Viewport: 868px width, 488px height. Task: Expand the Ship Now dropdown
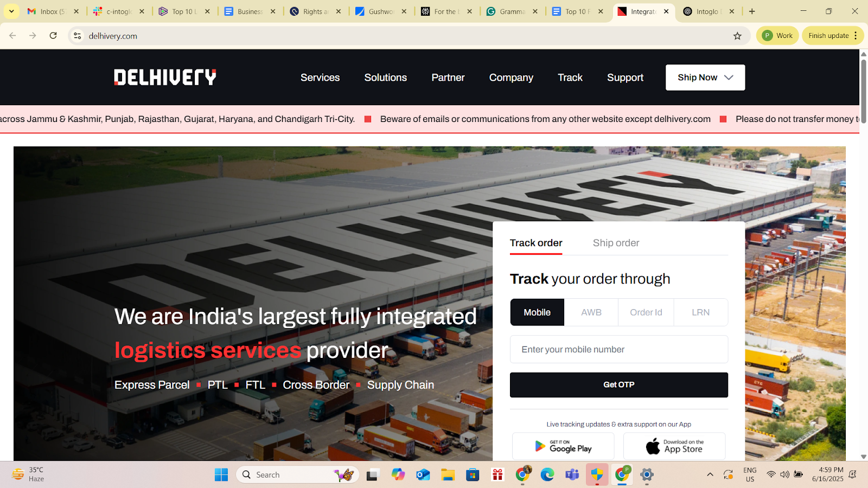(705, 78)
